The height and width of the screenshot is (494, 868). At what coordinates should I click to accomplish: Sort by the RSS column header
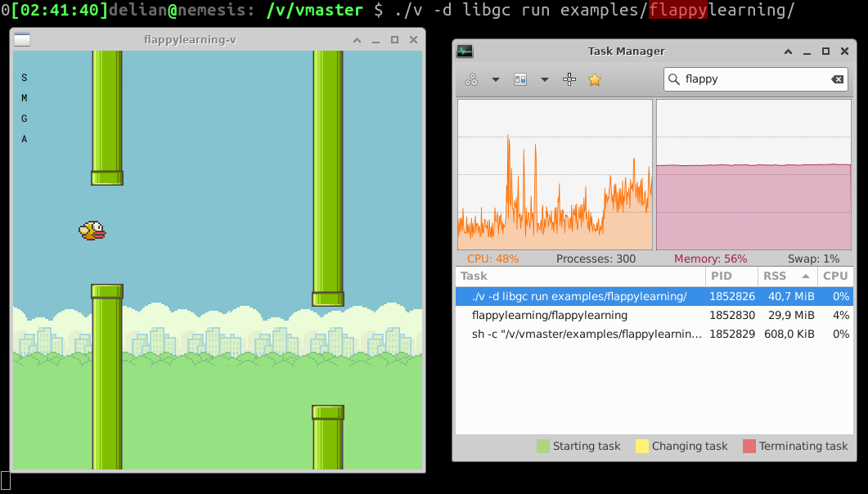coord(788,276)
